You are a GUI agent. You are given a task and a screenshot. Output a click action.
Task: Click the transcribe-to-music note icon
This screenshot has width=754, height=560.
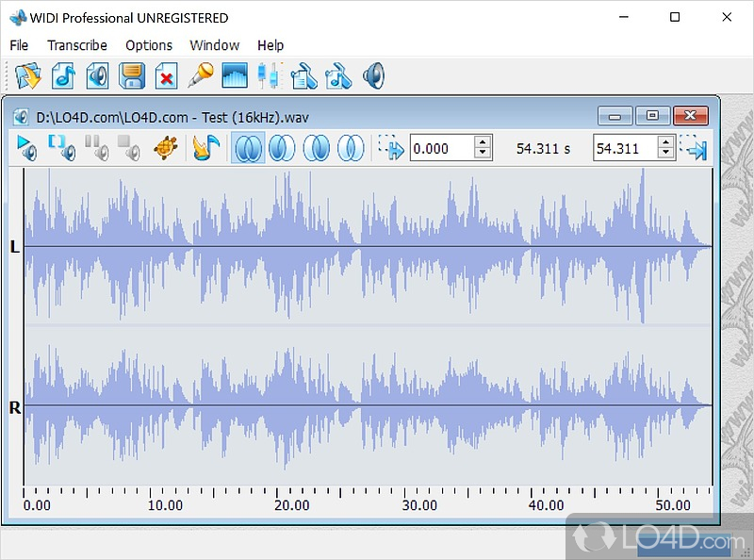point(205,148)
